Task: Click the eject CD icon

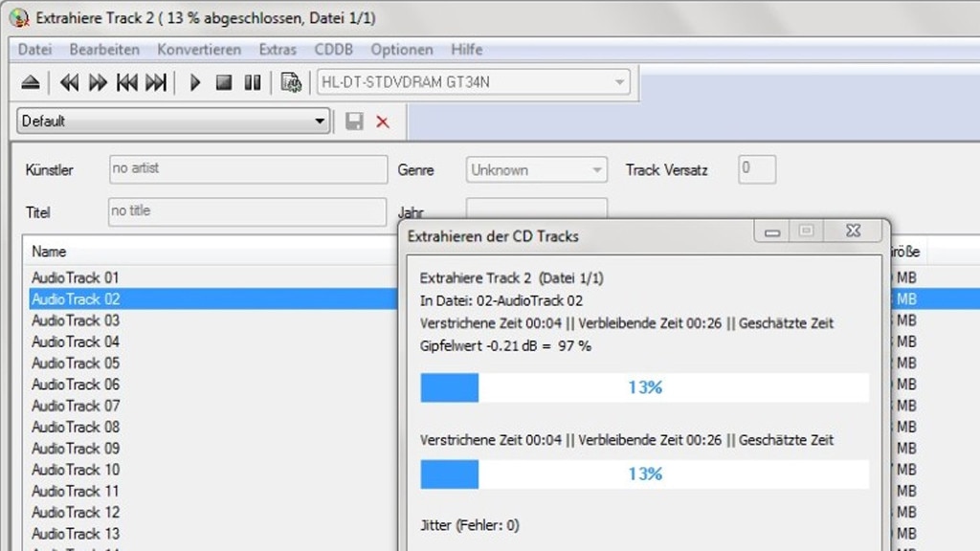Action: tap(31, 83)
